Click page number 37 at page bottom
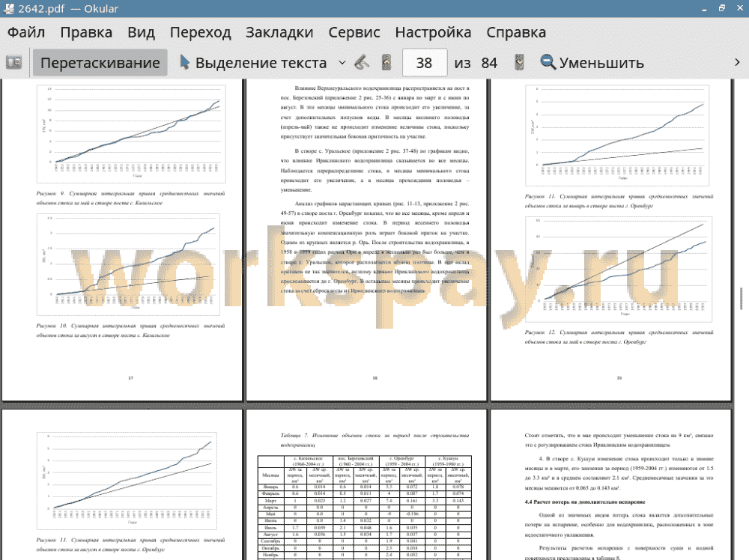This screenshot has width=749, height=560. coord(130,378)
